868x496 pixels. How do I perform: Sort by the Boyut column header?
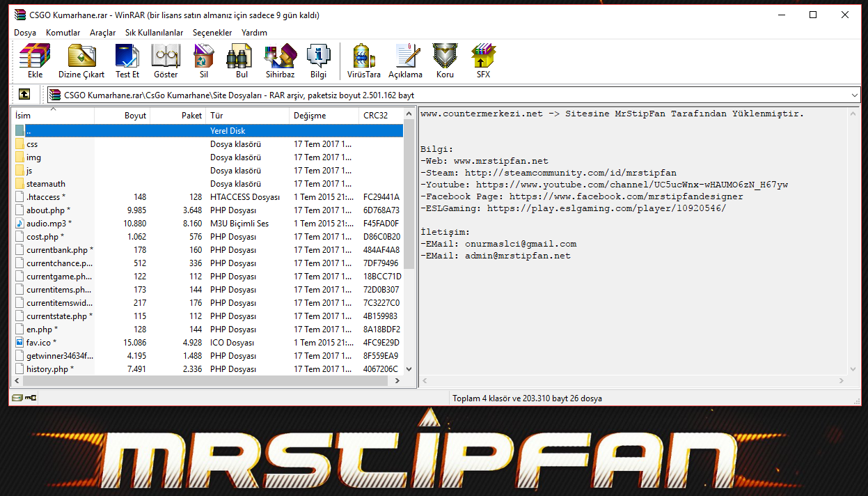(x=122, y=116)
